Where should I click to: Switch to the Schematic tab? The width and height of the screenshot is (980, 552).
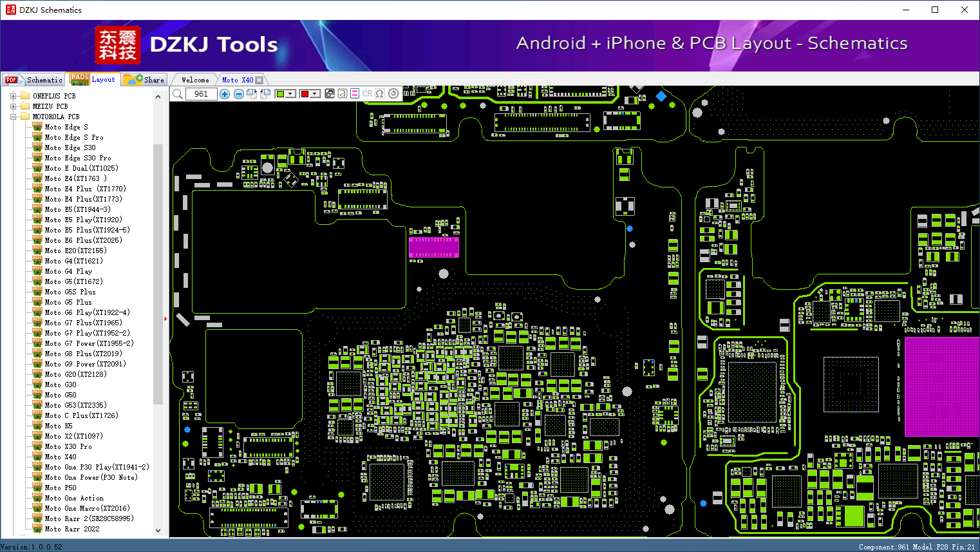click(x=33, y=80)
